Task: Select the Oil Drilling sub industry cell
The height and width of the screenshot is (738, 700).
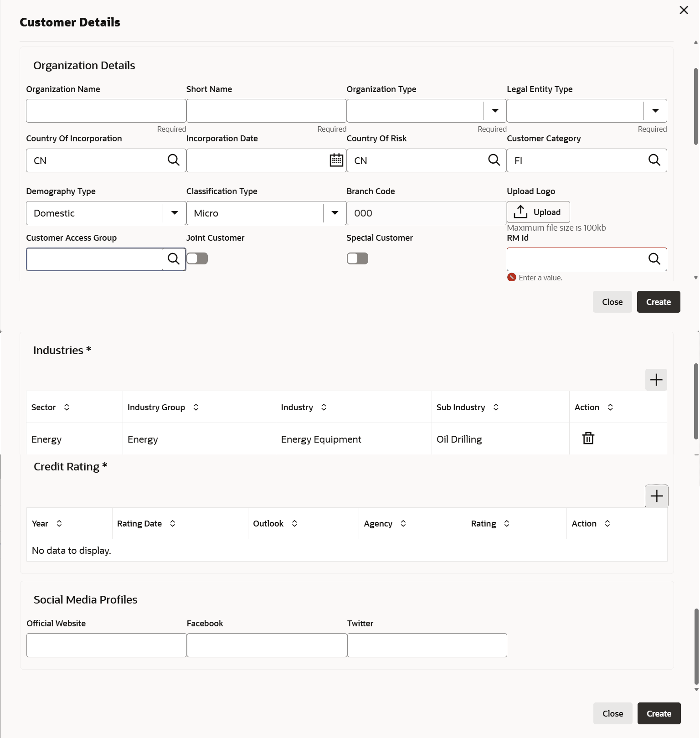Action: click(x=500, y=439)
